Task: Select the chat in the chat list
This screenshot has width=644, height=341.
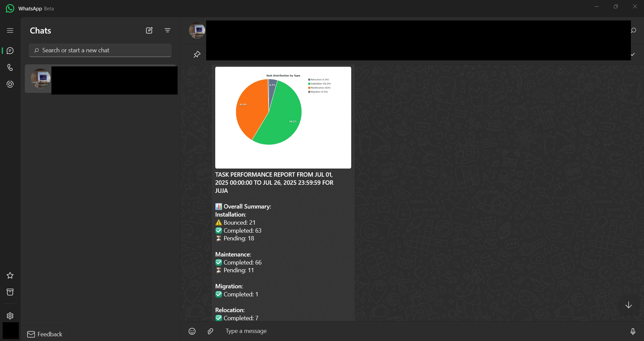Action: 101,79
